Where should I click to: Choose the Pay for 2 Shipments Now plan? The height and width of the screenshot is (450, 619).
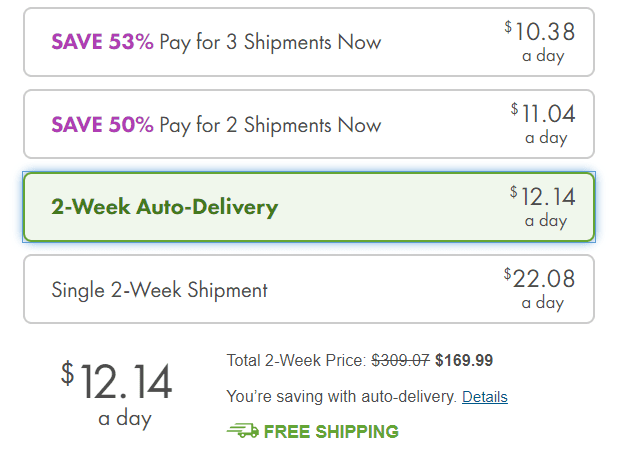(x=309, y=124)
